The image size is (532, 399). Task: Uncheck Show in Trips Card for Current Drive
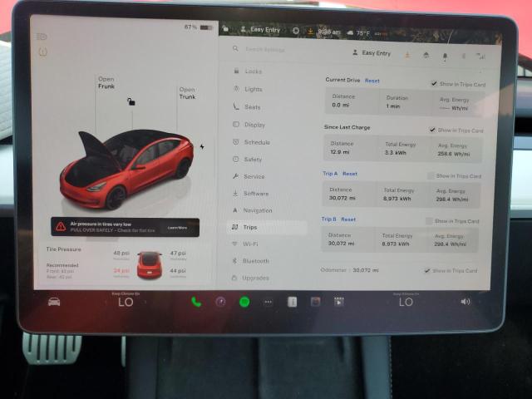[x=434, y=83]
